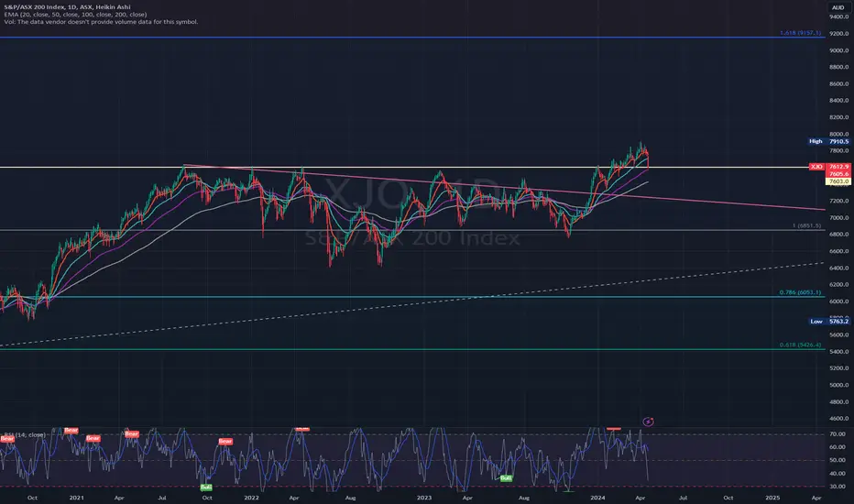The width and height of the screenshot is (854, 504).
Task: Click the 70.00 RSI scale value
Action: tap(838, 434)
